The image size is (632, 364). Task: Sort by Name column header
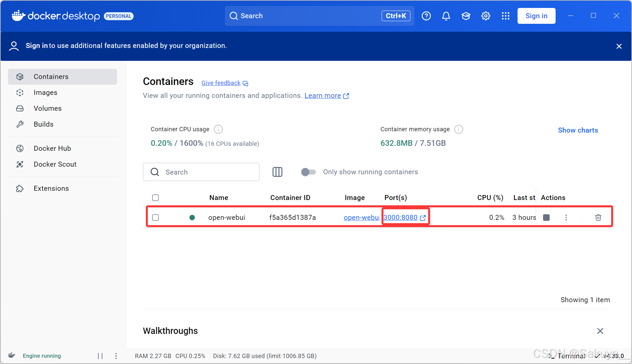pos(219,198)
